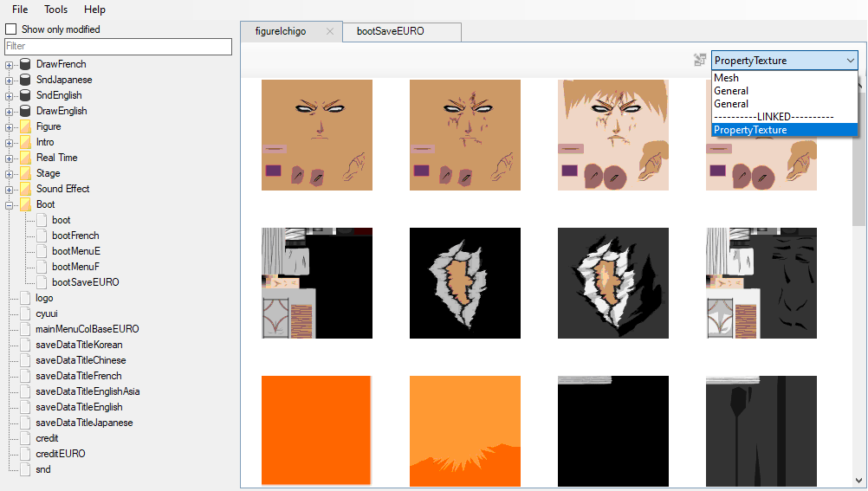Expand the DrawFrench tree node

coord(9,65)
